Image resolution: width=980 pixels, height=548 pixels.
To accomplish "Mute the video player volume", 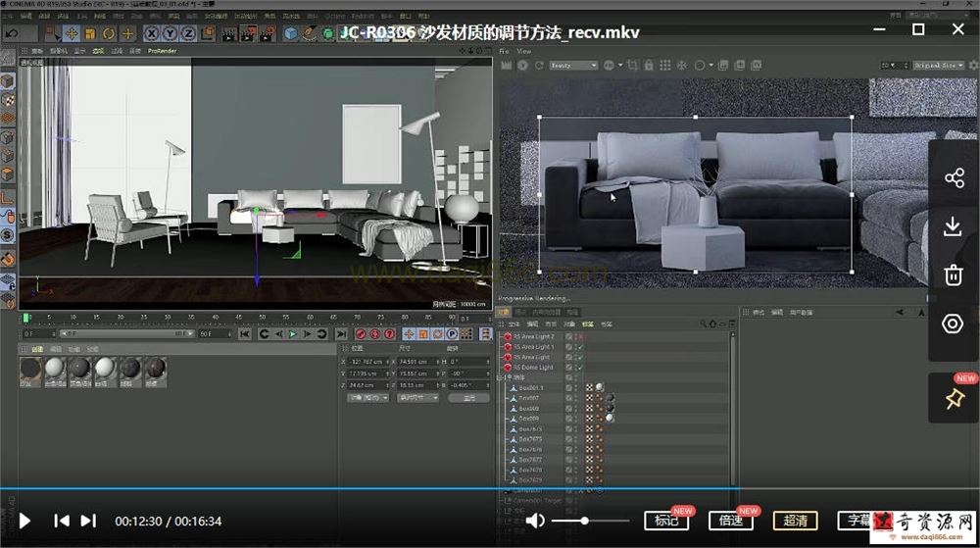I will click(534, 521).
